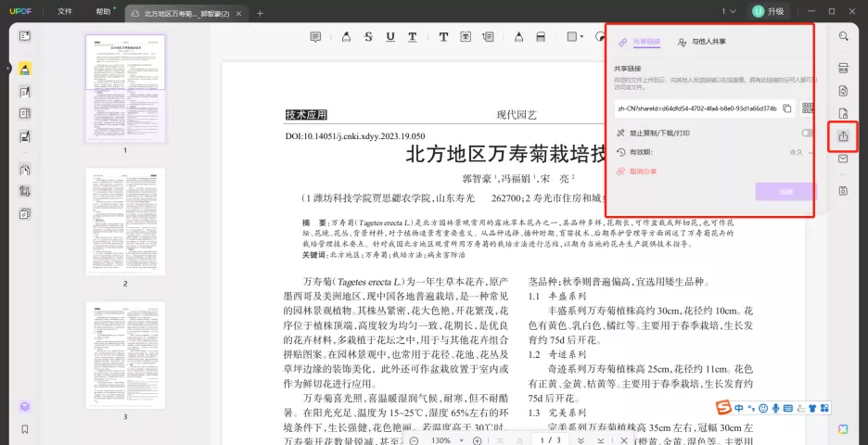The image size is (868, 445).
Task: Open the search icon in the right sidebar
Action: click(x=843, y=36)
